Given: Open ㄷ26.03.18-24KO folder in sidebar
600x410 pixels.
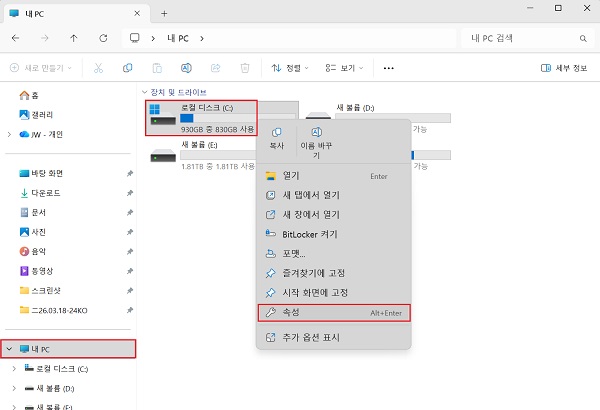Looking at the screenshot, I should (x=54, y=310).
